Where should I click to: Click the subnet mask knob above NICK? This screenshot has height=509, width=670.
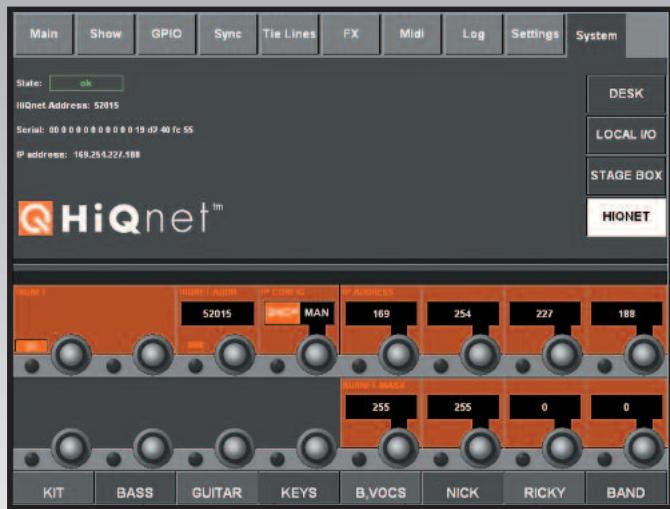480,448
